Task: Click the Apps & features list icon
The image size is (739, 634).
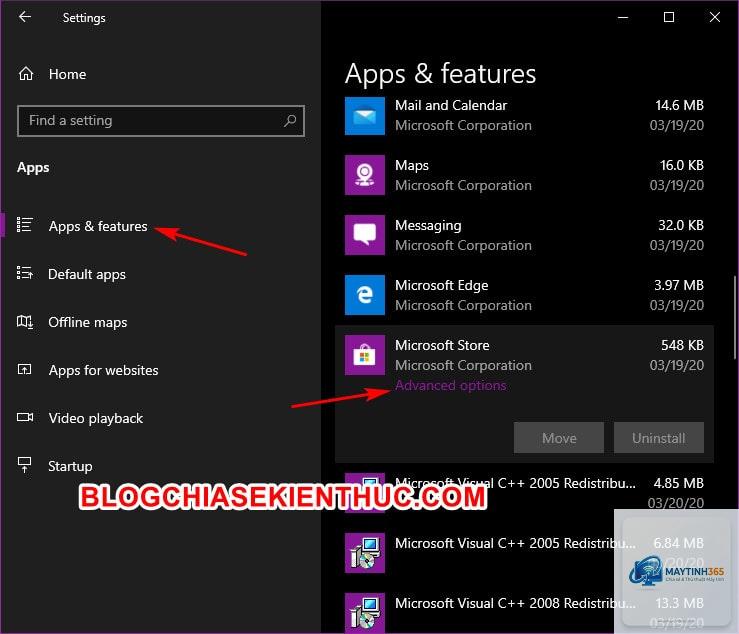Action: [x=25, y=225]
